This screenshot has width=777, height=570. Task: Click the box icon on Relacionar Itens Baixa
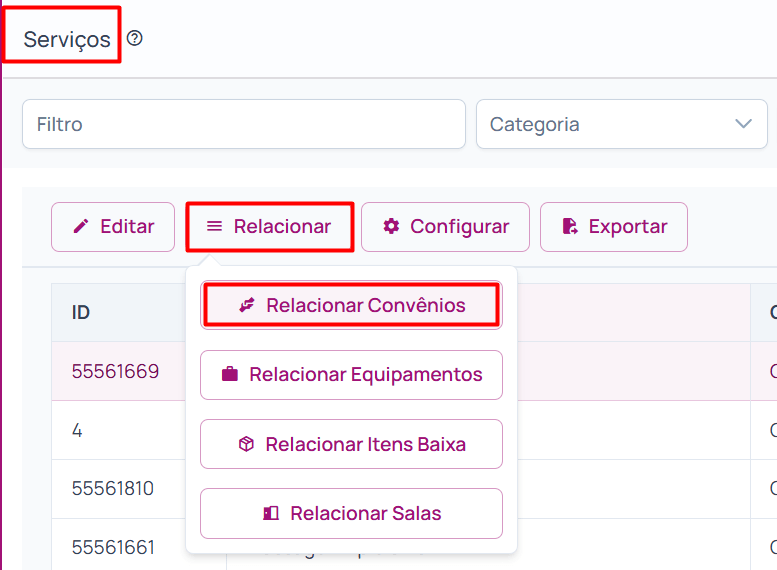[246, 444]
